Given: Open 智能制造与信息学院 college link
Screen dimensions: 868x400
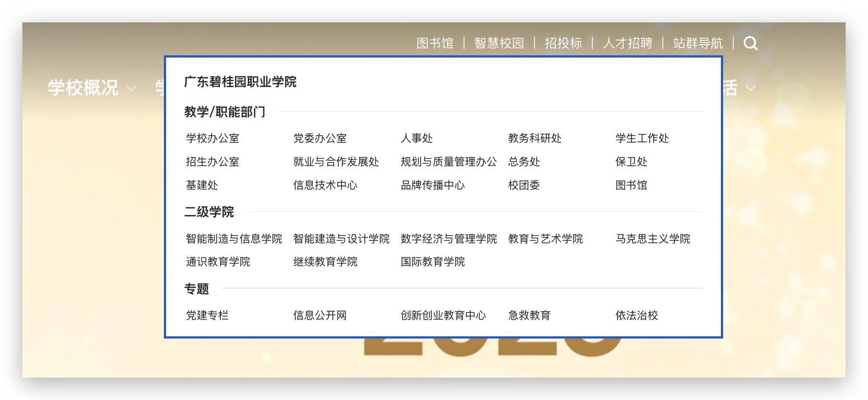Looking at the screenshot, I should coord(234,239).
